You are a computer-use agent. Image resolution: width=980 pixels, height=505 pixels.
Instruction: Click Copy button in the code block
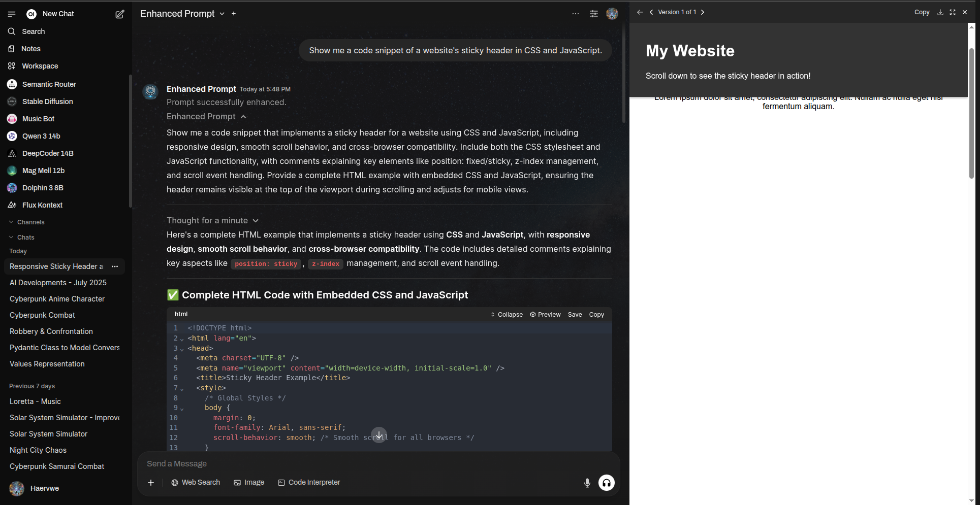click(x=596, y=315)
